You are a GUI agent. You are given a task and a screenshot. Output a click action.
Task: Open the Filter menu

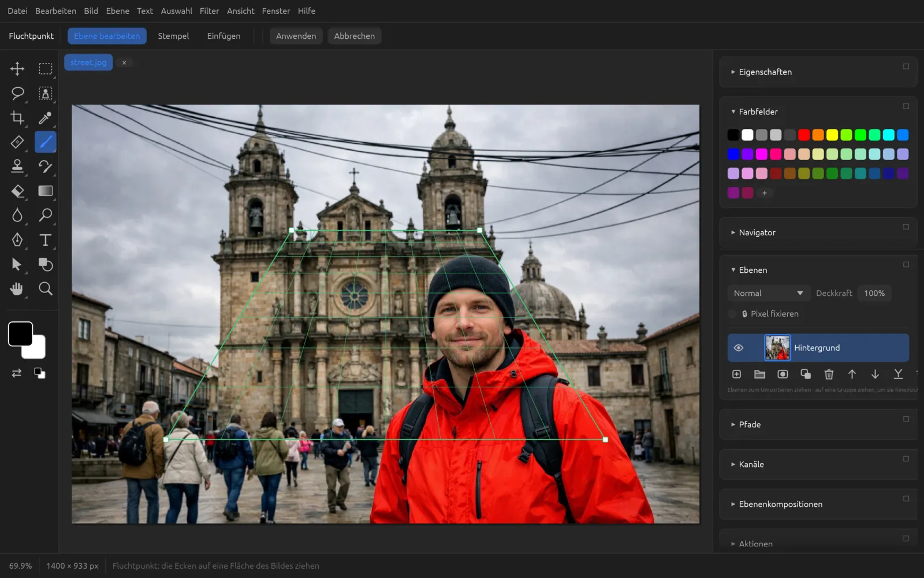209,11
